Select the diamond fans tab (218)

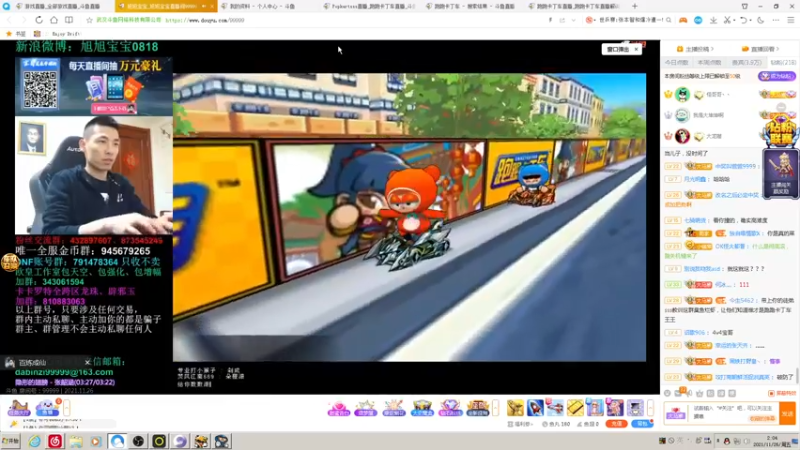point(783,62)
